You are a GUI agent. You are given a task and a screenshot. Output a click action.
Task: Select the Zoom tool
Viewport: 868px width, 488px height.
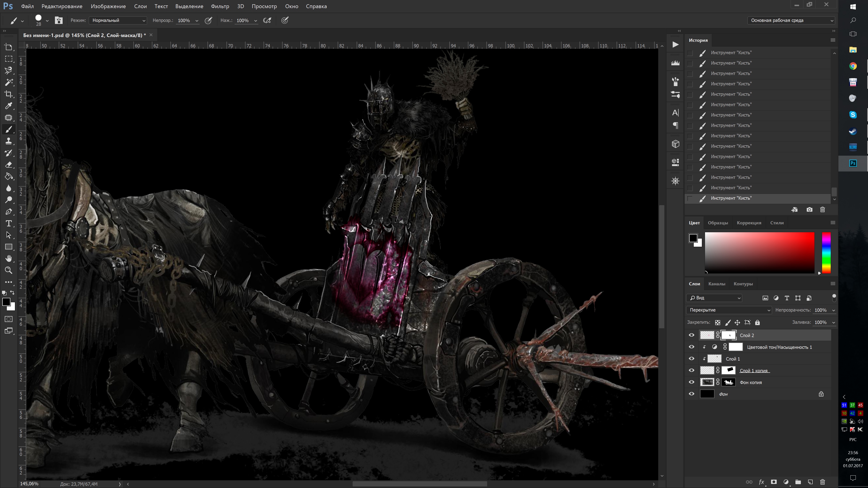pos(9,270)
